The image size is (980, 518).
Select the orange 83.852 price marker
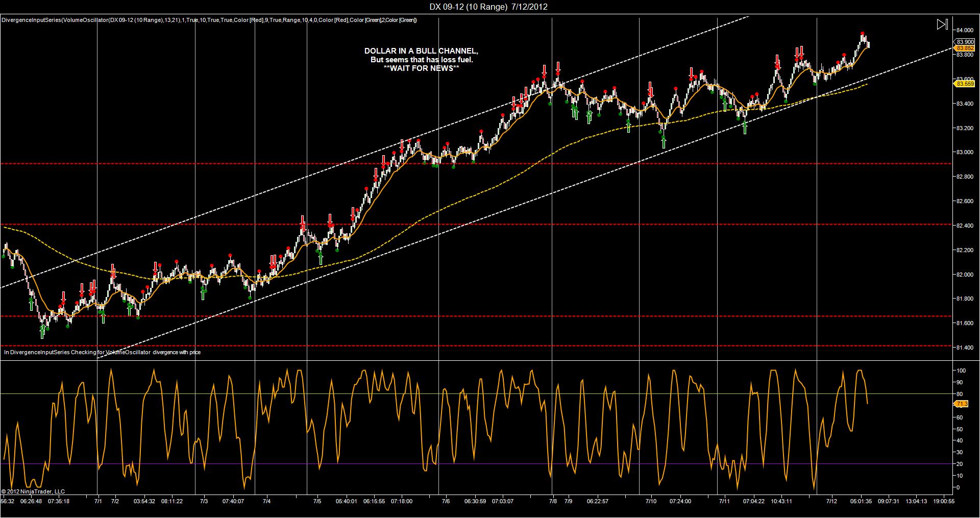click(x=965, y=48)
